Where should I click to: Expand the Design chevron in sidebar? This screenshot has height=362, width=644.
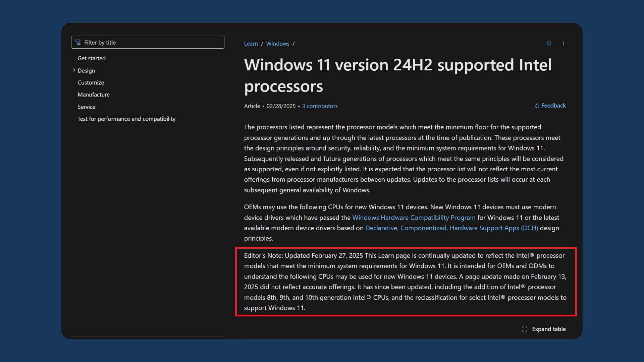pyautogui.click(x=74, y=70)
